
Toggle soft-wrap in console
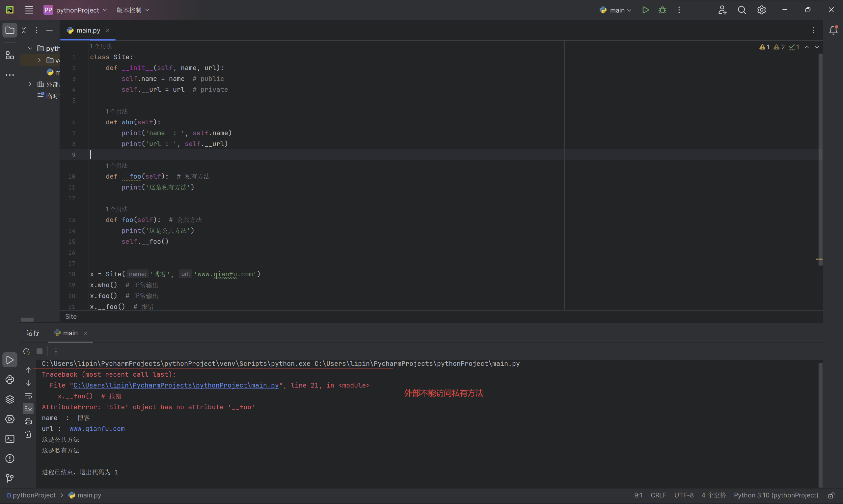(28, 396)
